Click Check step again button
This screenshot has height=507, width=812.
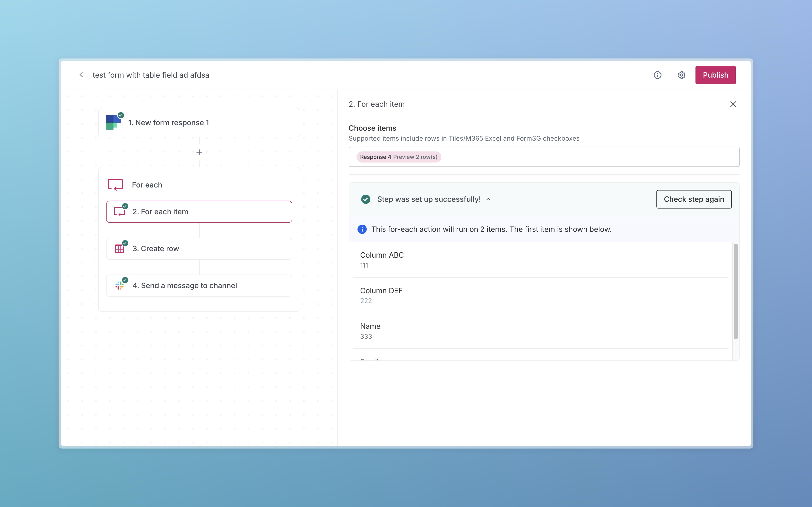point(694,199)
